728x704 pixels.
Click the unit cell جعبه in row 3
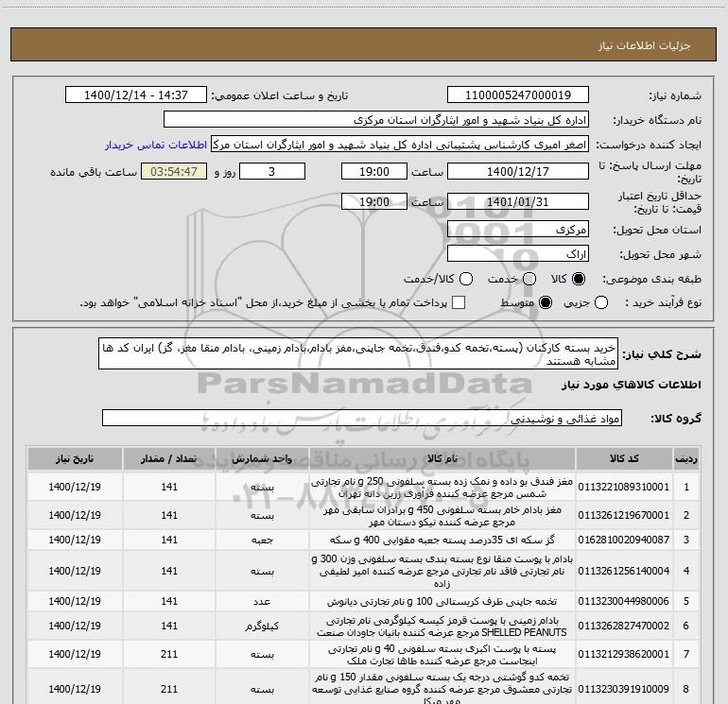tap(262, 541)
